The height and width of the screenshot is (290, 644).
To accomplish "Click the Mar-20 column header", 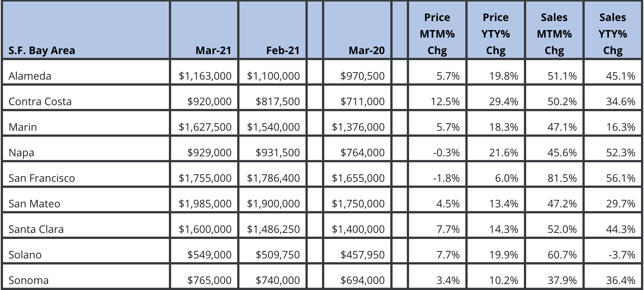I will coord(366,50).
